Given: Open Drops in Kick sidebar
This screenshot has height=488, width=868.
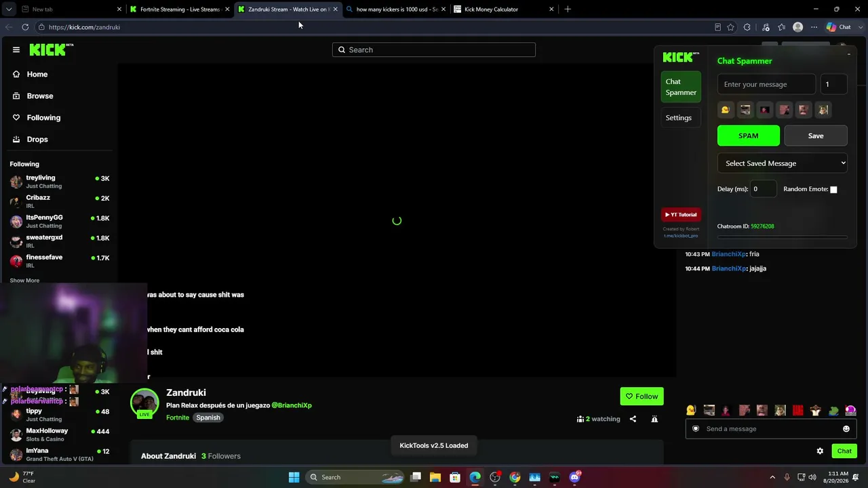Looking at the screenshot, I should [x=37, y=140].
